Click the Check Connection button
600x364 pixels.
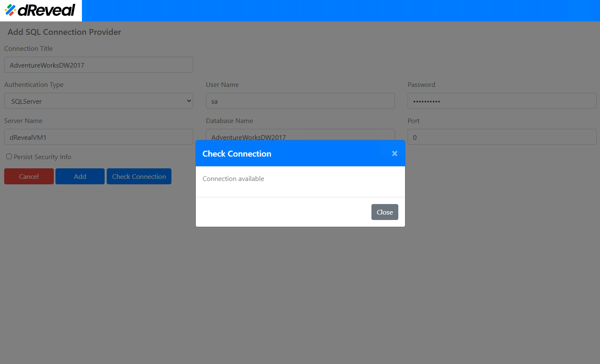coord(139,176)
